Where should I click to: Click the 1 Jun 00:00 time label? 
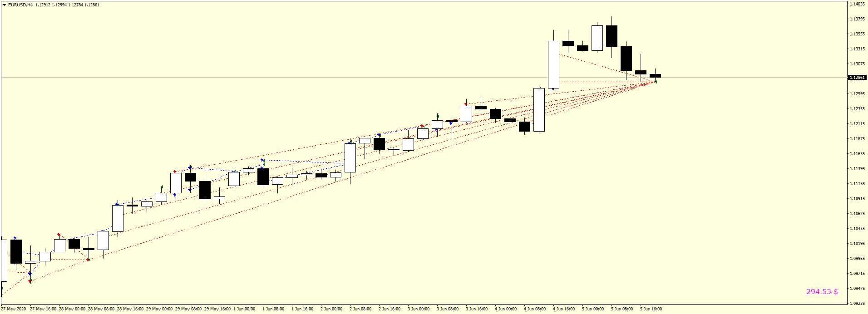click(244, 309)
